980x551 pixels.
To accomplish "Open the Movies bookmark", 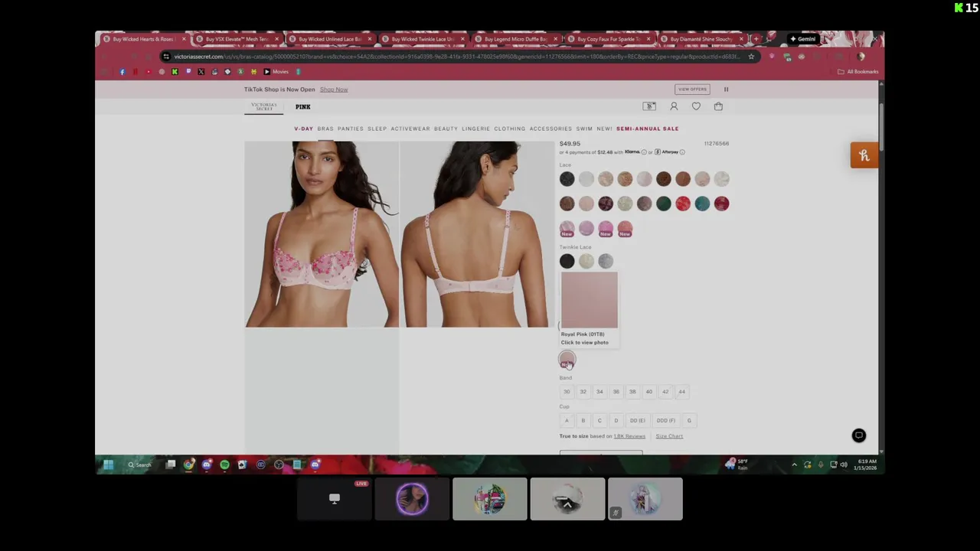I will click(x=276, y=72).
